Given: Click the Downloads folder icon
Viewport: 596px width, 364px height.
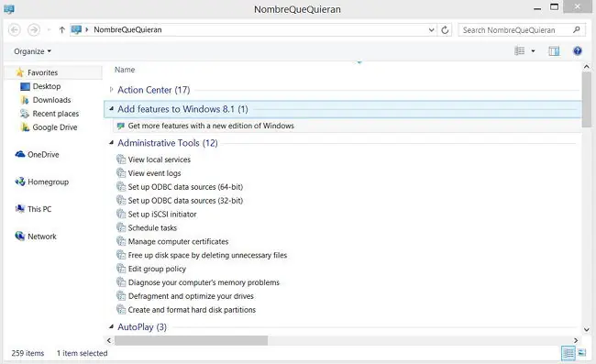Looking at the screenshot, I should click(x=25, y=100).
